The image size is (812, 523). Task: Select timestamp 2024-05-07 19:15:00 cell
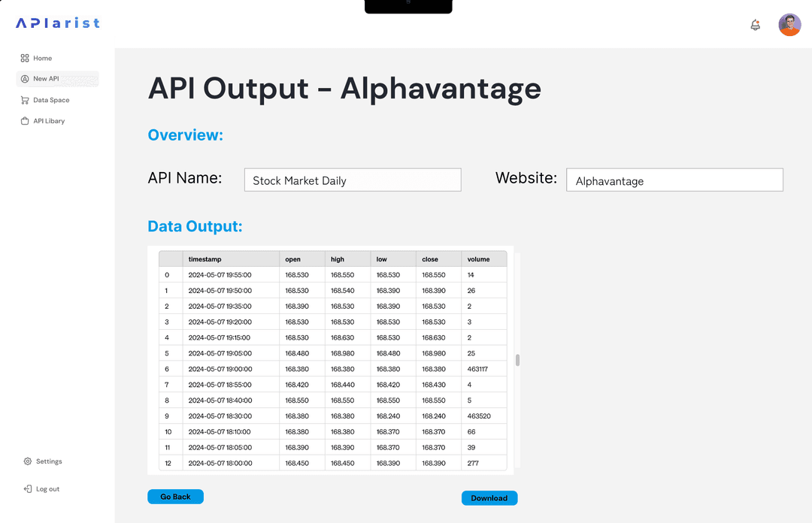pos(231,337)
